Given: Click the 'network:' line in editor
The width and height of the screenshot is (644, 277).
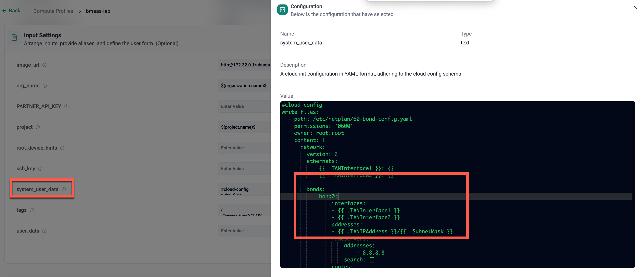Looking at the screenshot, I should click(313, 147).
